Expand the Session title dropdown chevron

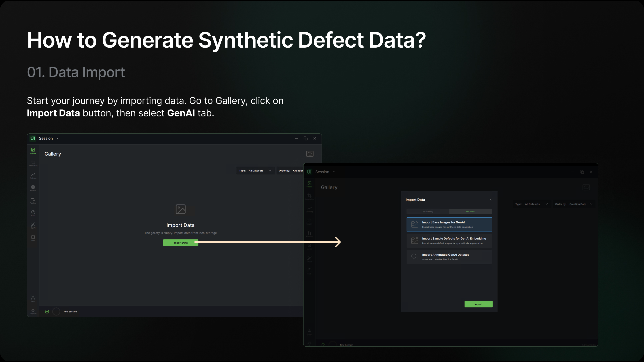pyautogui.click(x=58, y=138)
